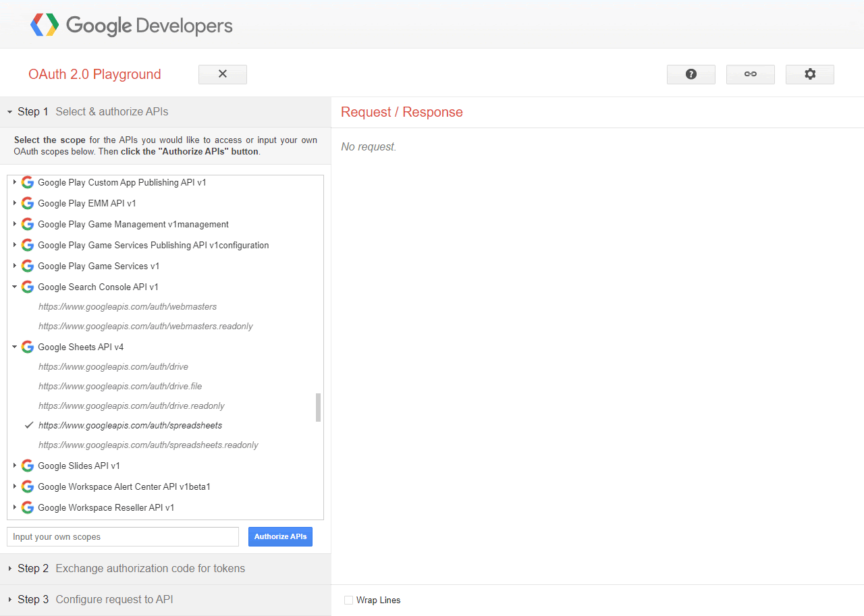Click Google Search Console API v1 label

98,287
